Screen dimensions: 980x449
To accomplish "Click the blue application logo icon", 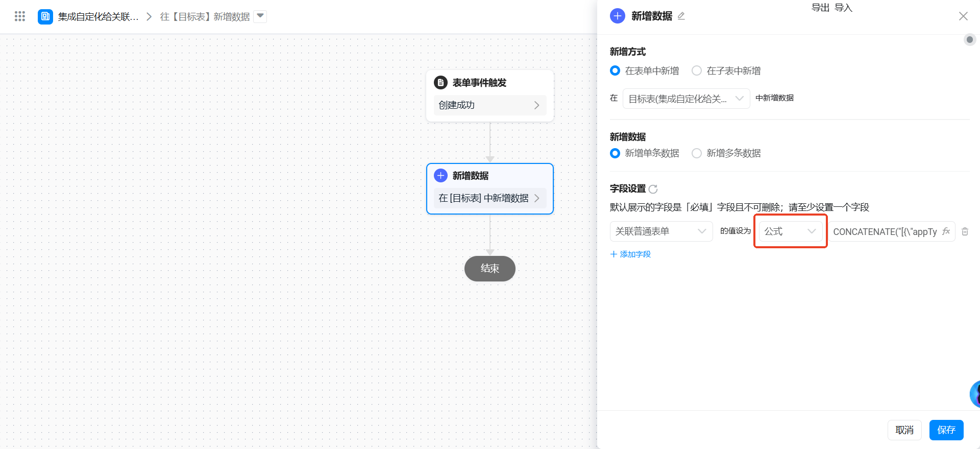I will (x=45, y=16).
